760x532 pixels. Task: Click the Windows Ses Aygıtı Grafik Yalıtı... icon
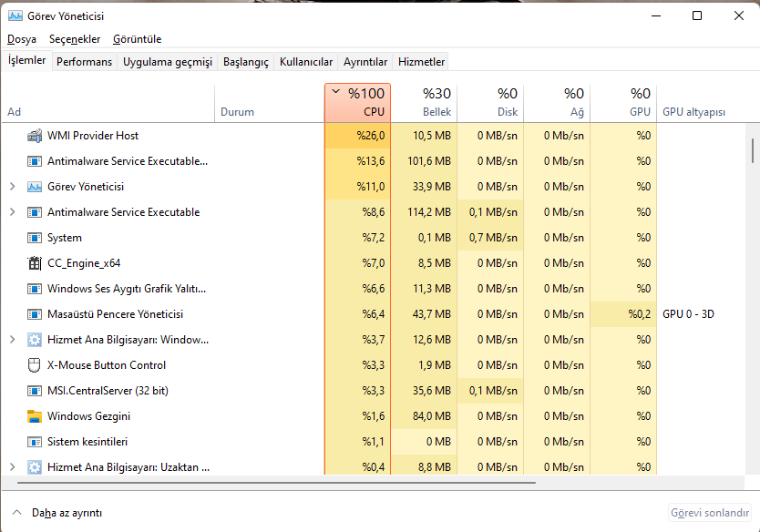coord(35,289)
